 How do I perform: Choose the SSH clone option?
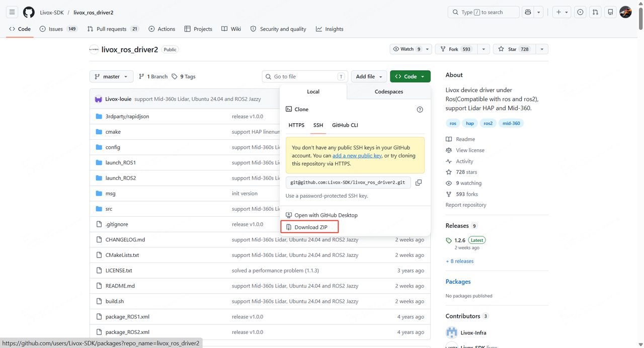tap(318, 125)
